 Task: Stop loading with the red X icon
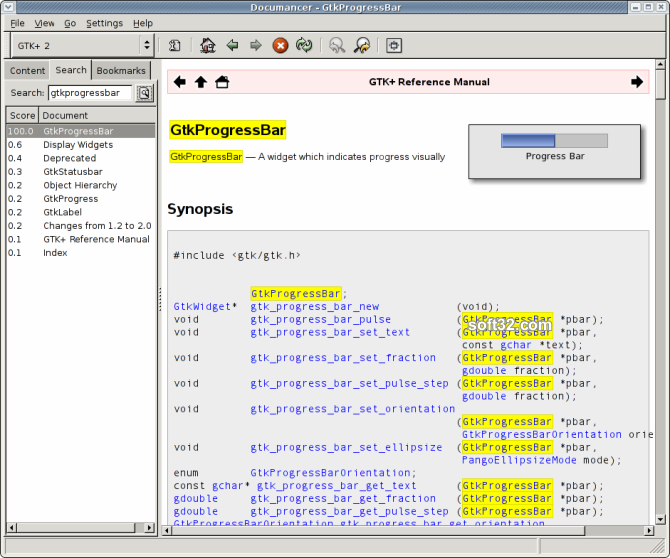click(280, 45)
